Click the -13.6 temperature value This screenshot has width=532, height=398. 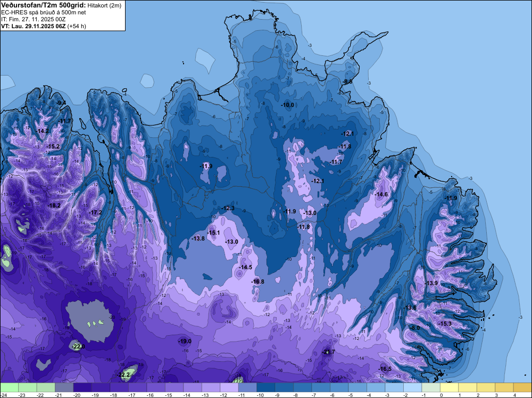tap(410, 308)
